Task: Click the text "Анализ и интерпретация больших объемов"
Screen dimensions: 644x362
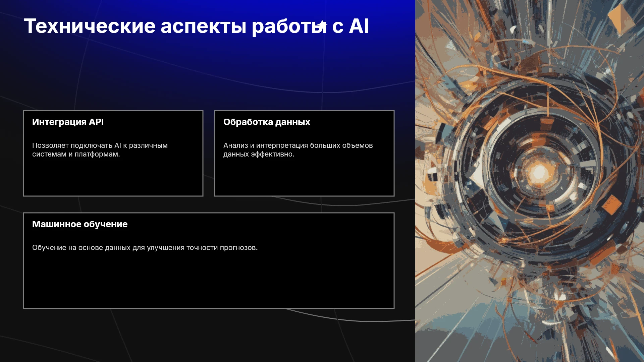Action: [x=298, y=145]
